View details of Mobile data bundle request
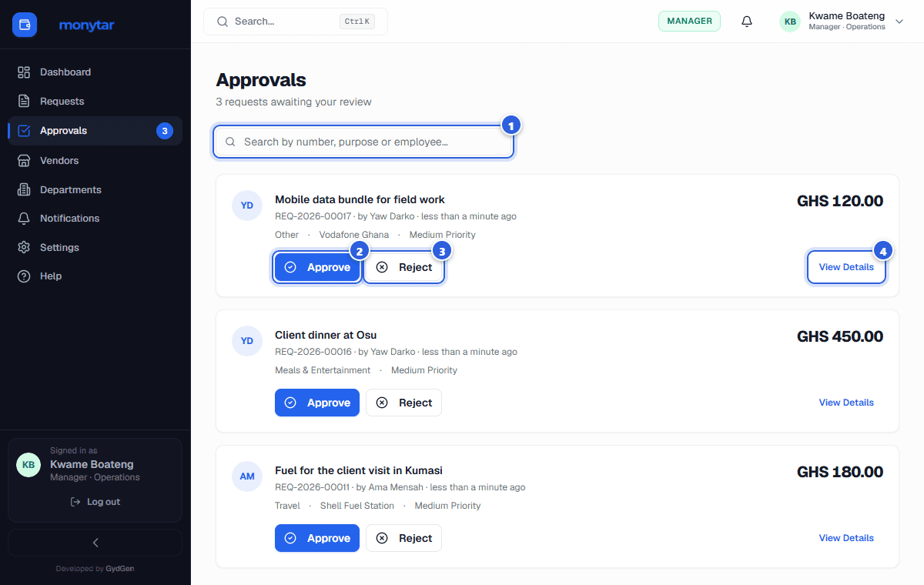This screenshot has width=924, height=585. pyautogui.click(x=846, y=268)
